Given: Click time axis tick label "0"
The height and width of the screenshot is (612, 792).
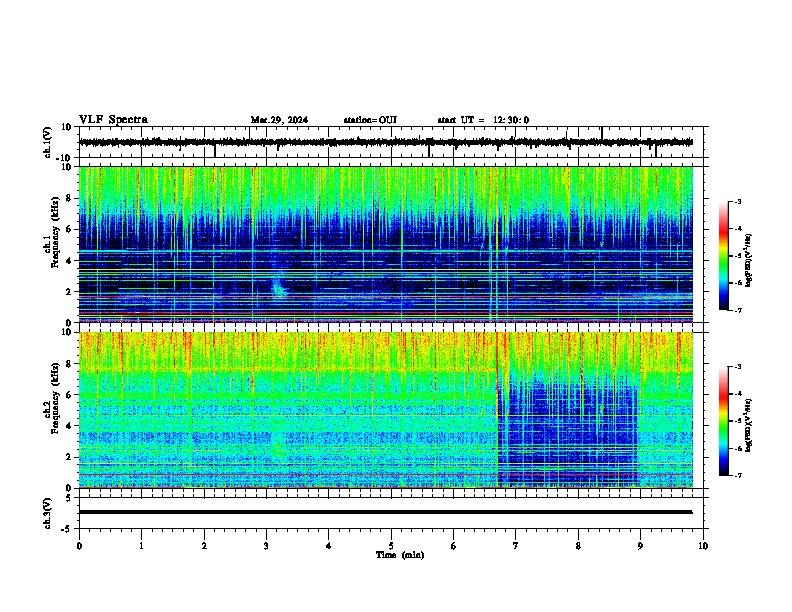Looking at the screenshot, I should click(x=79, y=546).
